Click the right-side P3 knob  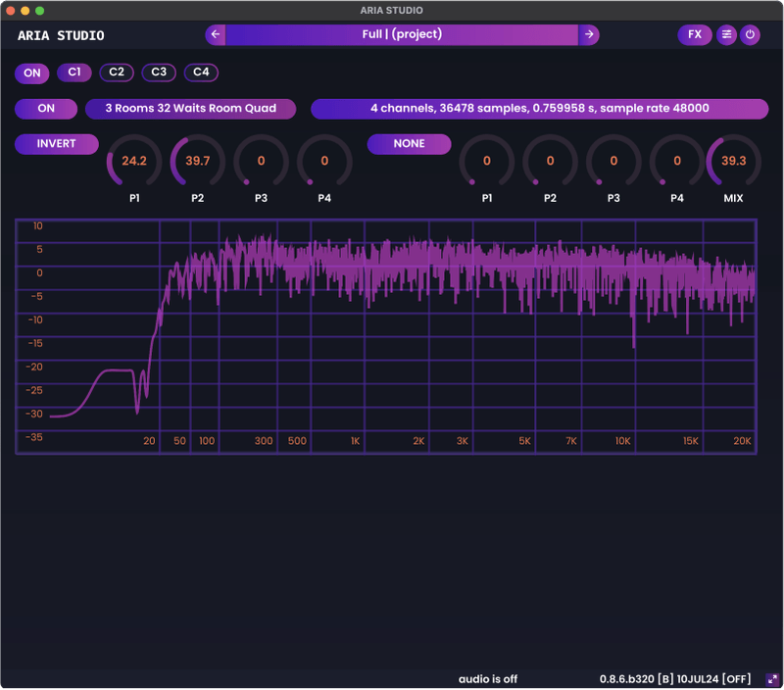click(x=613, y=161)
